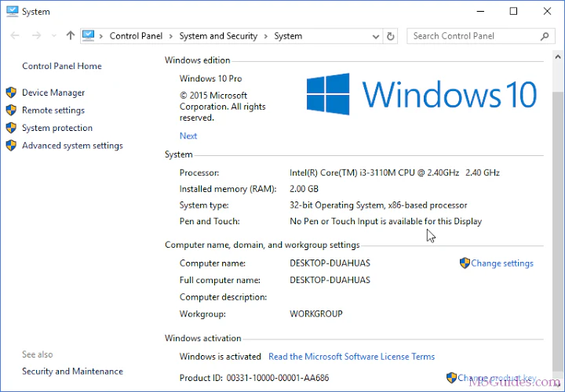The image size is (565, 392).
Task: Read the Microsoft Software License Terms
Action: (x=352, y=357)
